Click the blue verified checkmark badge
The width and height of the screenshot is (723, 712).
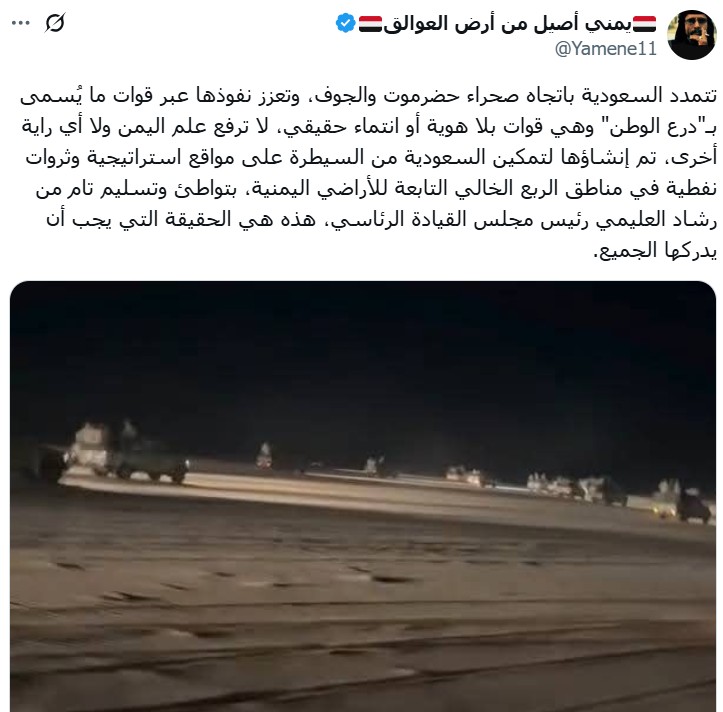(x=345, y=23)
